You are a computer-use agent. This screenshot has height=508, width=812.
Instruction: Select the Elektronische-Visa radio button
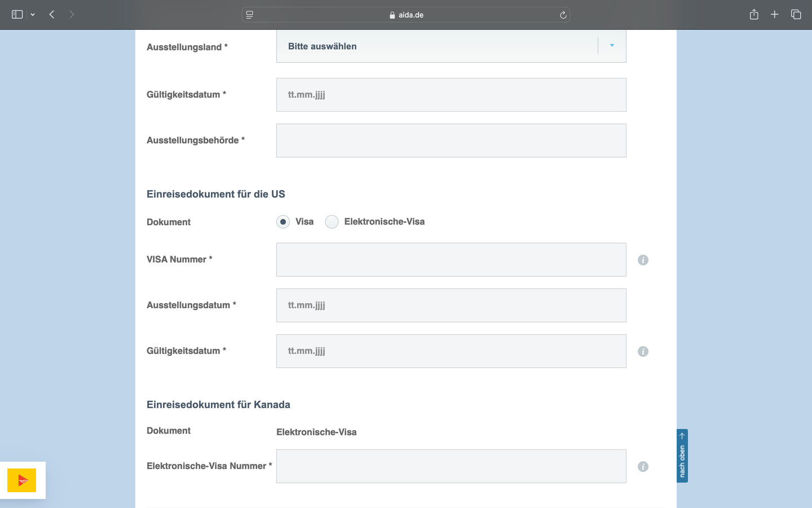coord(332,222)
